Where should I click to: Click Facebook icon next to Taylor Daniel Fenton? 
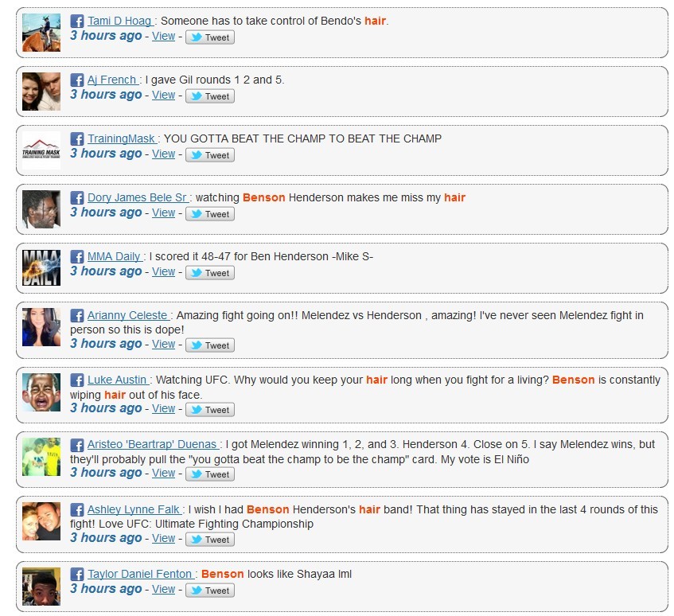point(77,575)
